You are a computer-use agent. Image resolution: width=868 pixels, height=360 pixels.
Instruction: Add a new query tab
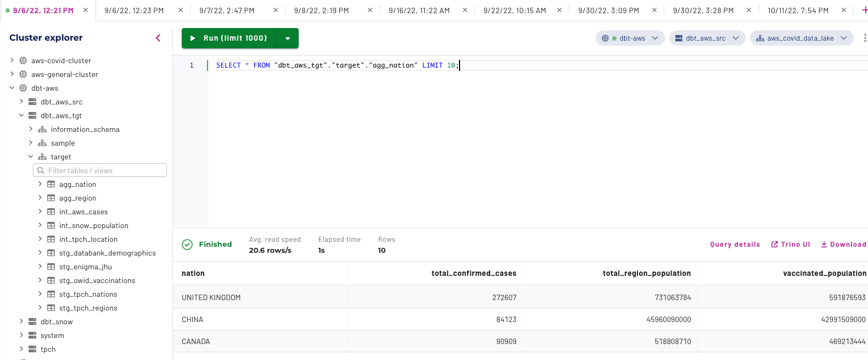click(x=865, y=10)
